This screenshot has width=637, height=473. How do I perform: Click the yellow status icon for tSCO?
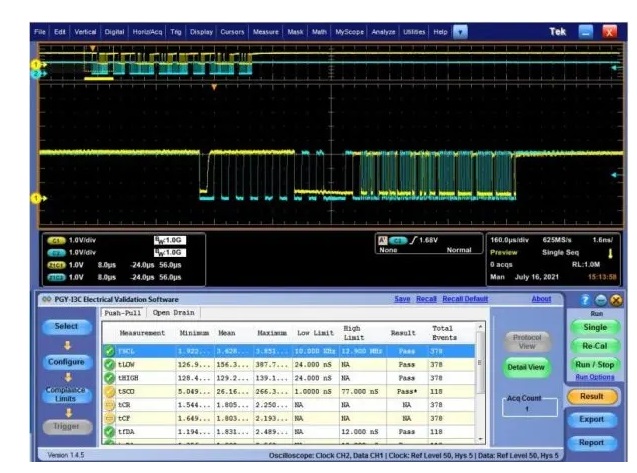(109, 391)
